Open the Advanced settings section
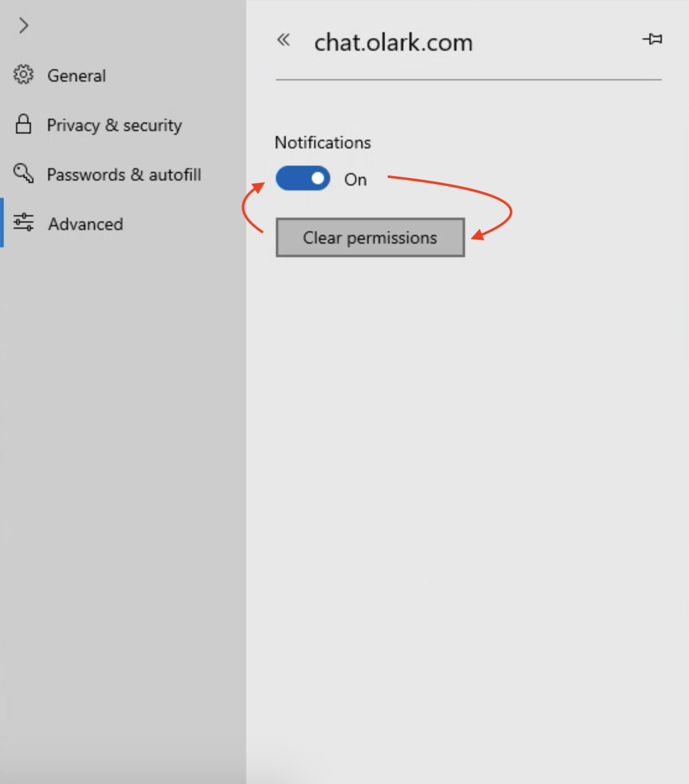The height and width of the screenshot is (784, 689). [x=85, y=224]
